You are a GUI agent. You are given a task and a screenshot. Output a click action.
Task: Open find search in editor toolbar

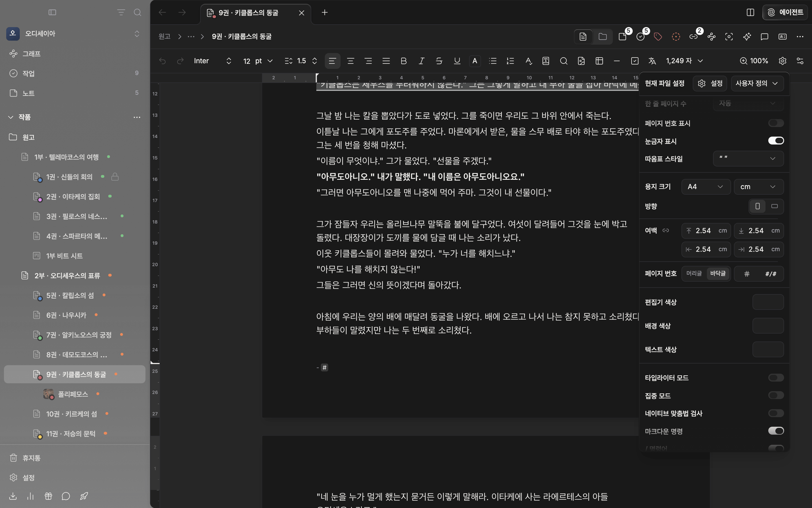564,61
